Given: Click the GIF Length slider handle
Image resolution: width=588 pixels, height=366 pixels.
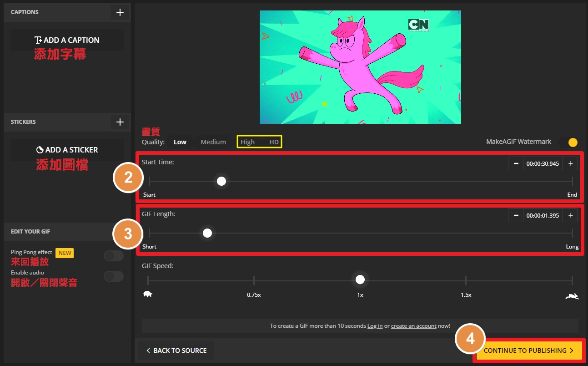Looking at the screenshot, I should click(x=207, y=233).
